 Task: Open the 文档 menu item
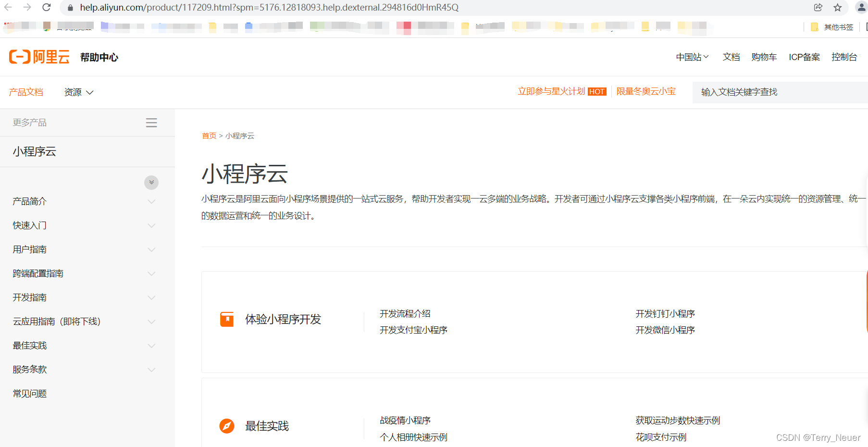click(x=731, y=57)
